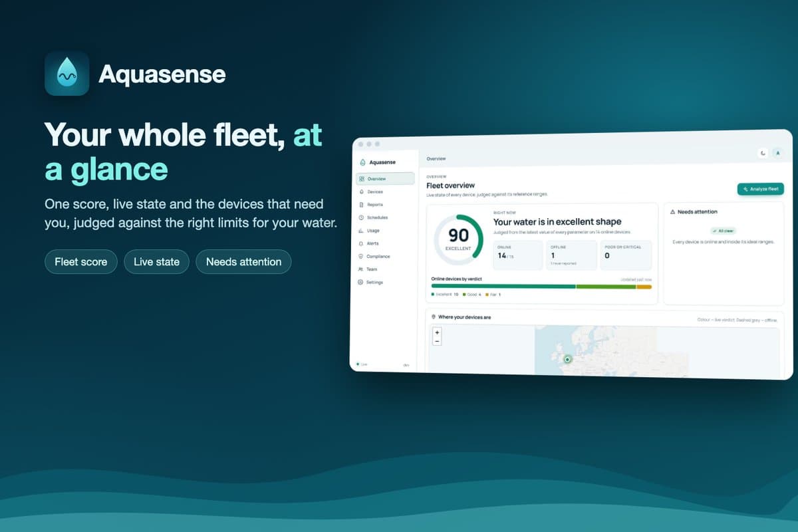
Task: Click the Colour = live verdict legend note
Action: click(737, 320)
